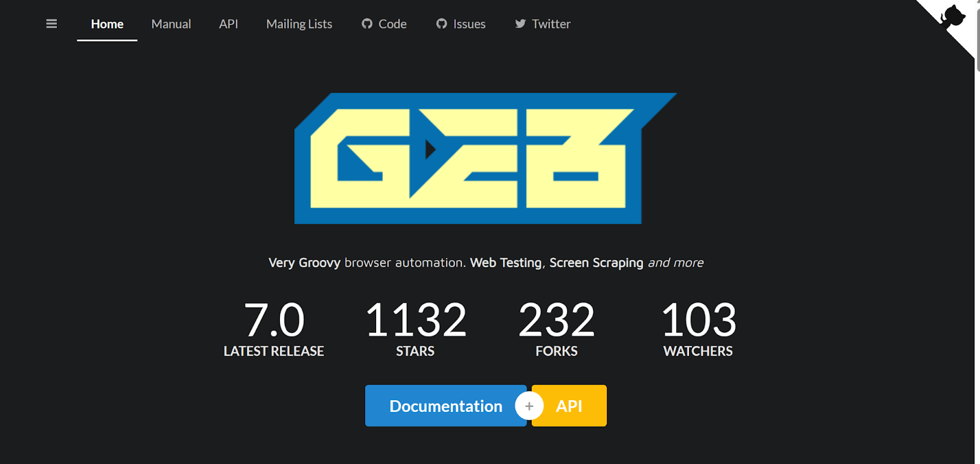The height and width of the screenshot is (464, 980).
Task: Open the Issues GitHub link
Action: 461,24
